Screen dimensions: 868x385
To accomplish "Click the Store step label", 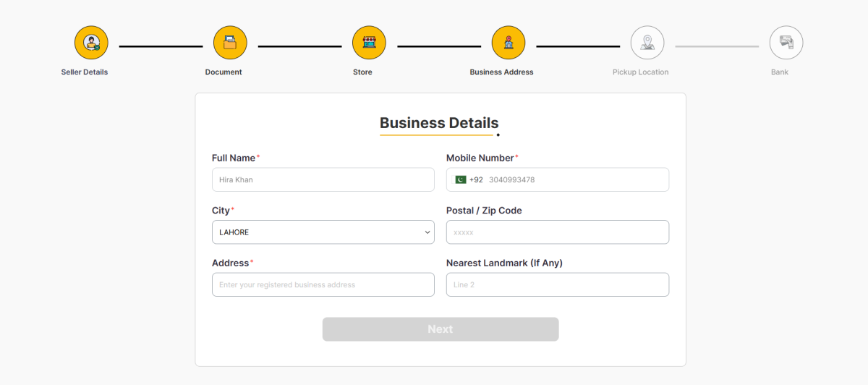I will [x=362, y=72].
